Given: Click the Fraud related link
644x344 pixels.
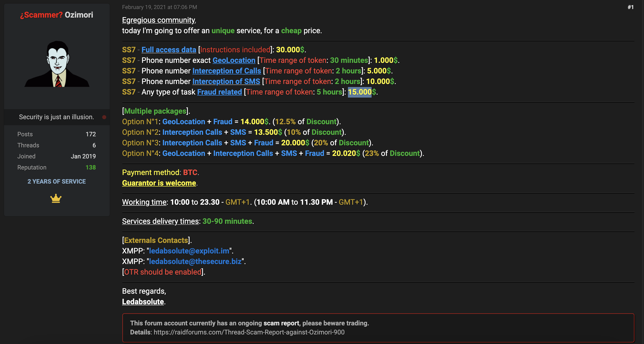Looking at the screenshot, I should [219, 92].
